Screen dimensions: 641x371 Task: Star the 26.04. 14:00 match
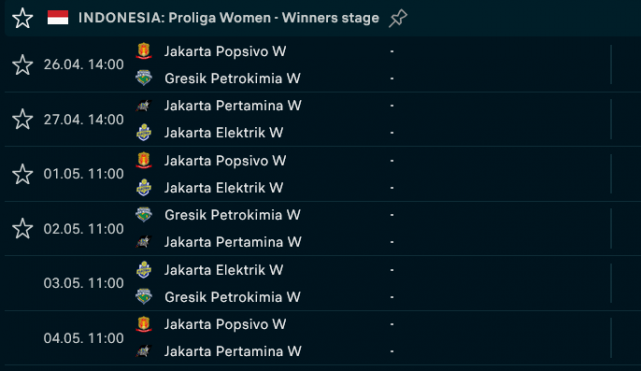[22, 65]
